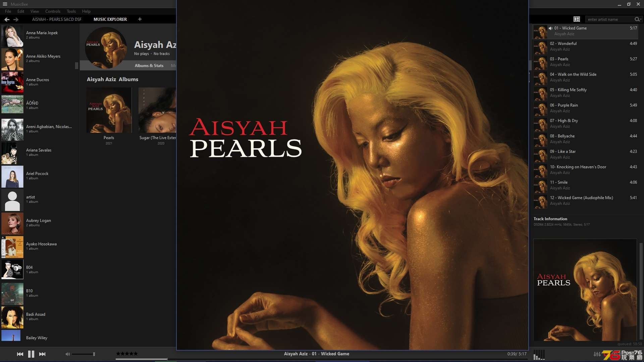This screenshot has height=362, width=644.
Task: Open the Sugar (The Live Exter album
Action: tap(157, 110)
